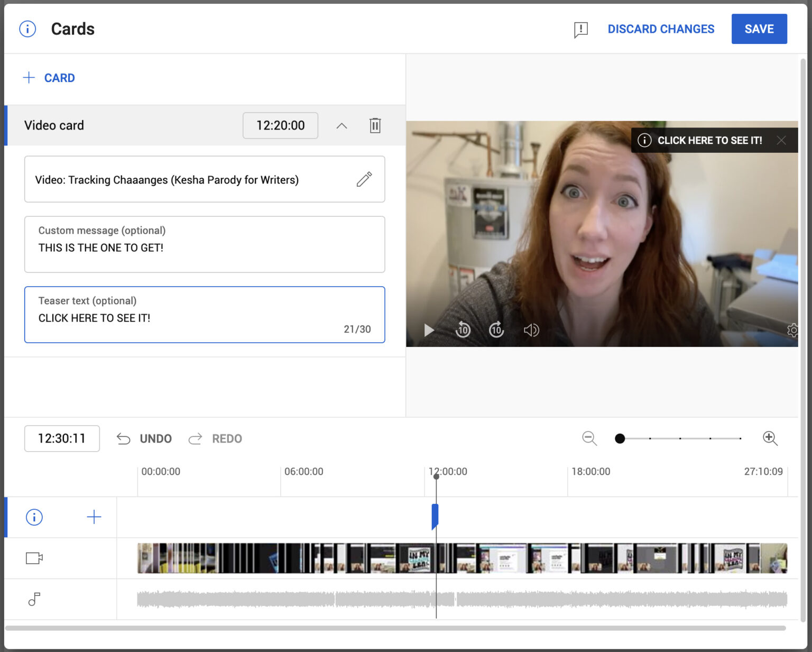Collapse the Video card panel
Viewport: 812px width, 652px height.
point(342,125)
